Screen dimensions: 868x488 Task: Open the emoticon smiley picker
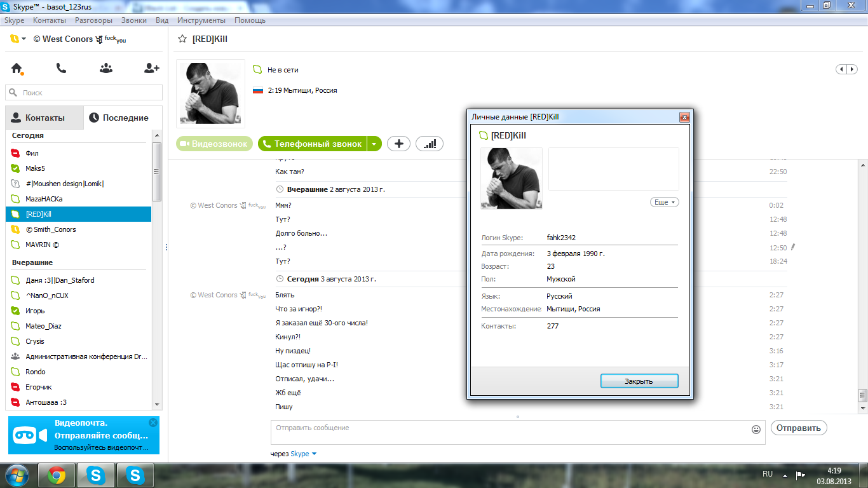(x=756, y=430)
